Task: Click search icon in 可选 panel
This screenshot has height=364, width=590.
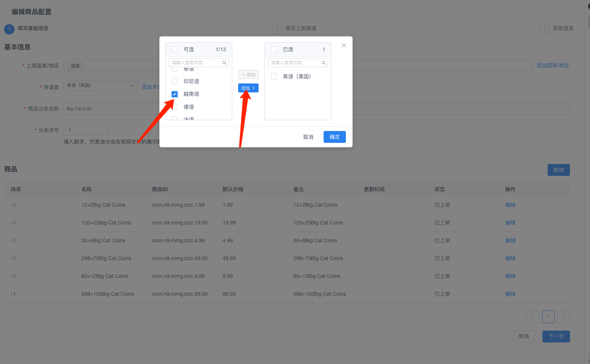Action: [224, 63]
